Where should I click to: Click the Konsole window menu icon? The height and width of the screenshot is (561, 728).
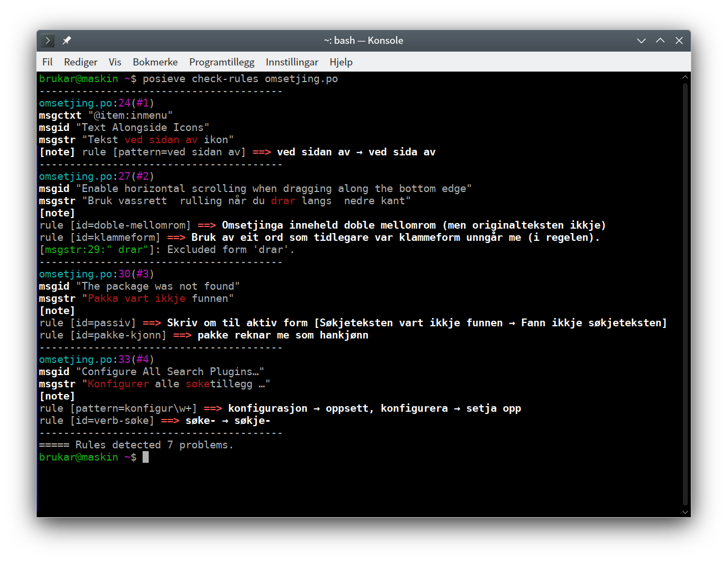(x=48, y=41)
